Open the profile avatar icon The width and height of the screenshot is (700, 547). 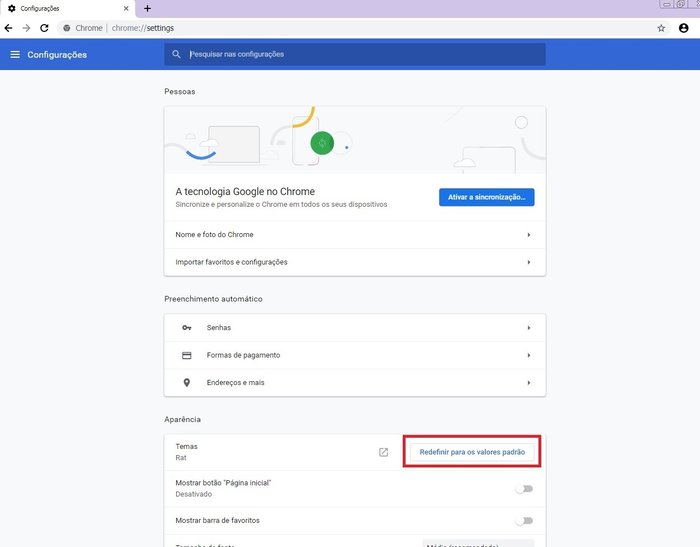click(x=683, y=28)
